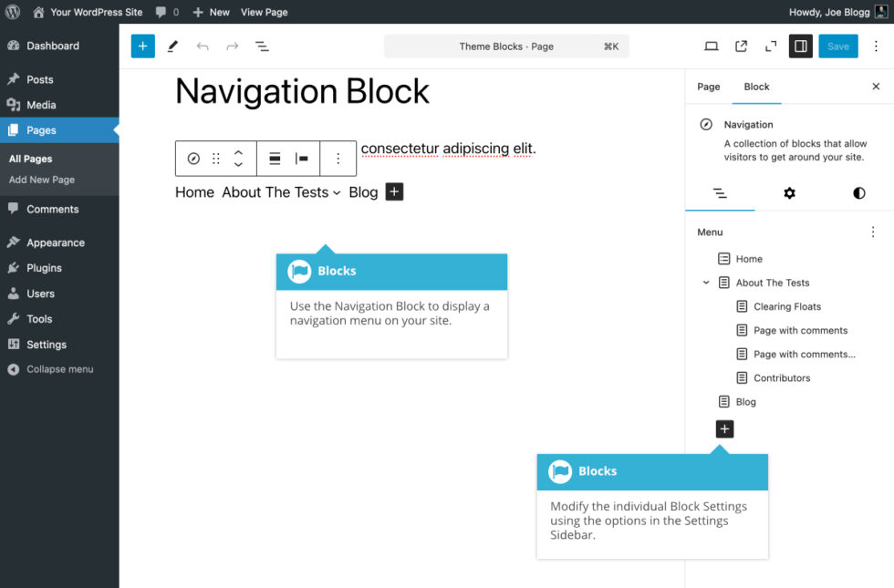
Task: Switch to the Block tab
Action: 756,87
